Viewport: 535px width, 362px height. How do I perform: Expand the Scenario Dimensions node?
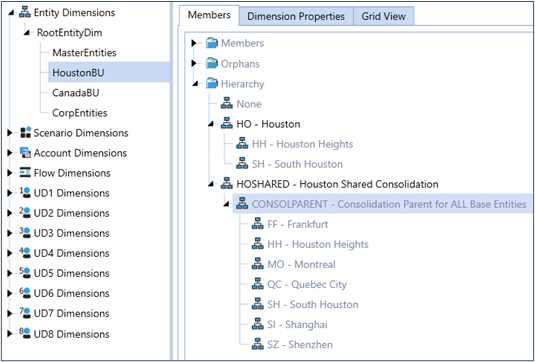10,133
